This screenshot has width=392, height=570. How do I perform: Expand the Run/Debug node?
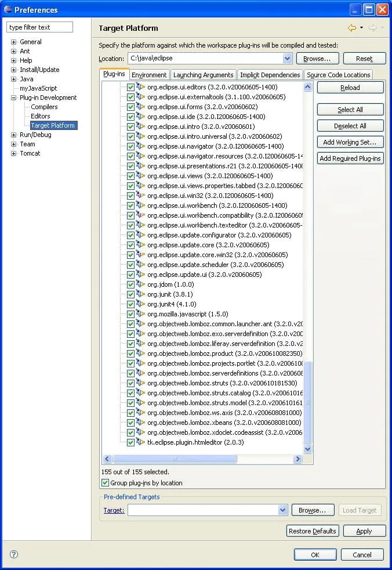click(x=13, y=135)
